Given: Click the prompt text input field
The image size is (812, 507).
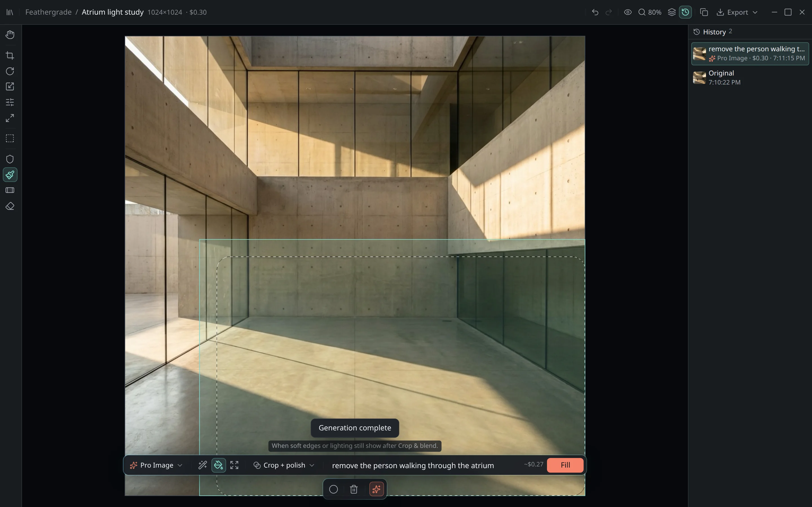Looking at the screenshot, I should 423,465.
